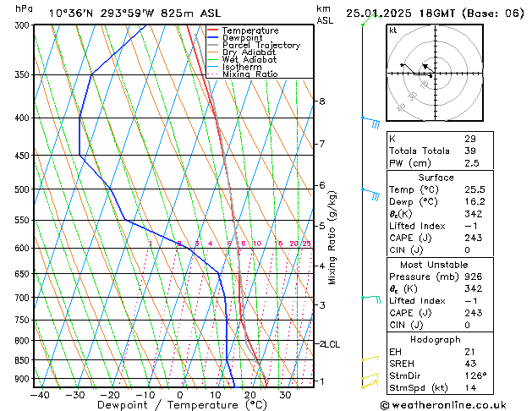Click the 'Surface' section heading
The width and height of the screenshot is (532, 411).
pyautogui.click(x=436, y=178)
